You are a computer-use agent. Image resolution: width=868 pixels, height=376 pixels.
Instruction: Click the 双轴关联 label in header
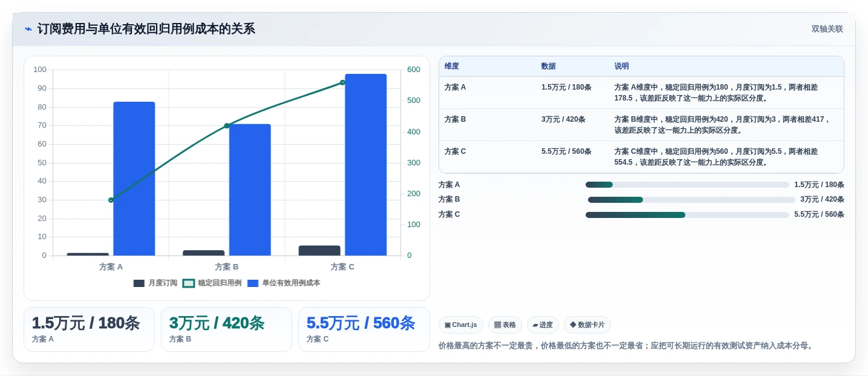[x=827, y=29]
